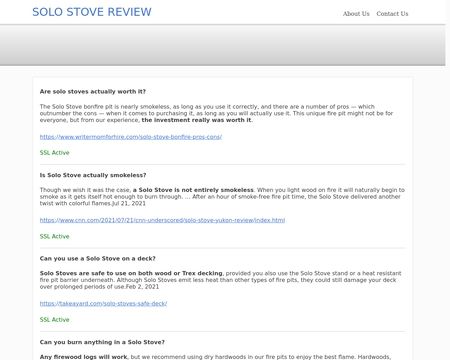Click bold text 'Solo Stoves are safe to use on both wood or Trex decking'

[131, 273]
